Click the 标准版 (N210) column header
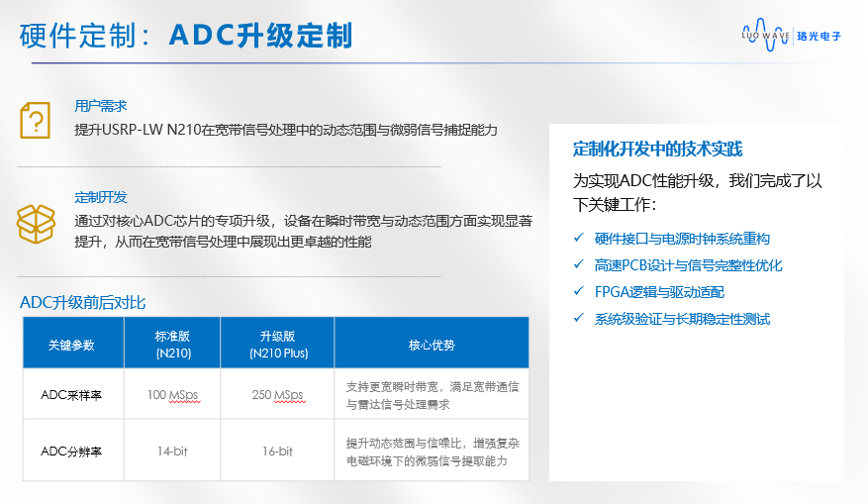 [x=172, y=343]
